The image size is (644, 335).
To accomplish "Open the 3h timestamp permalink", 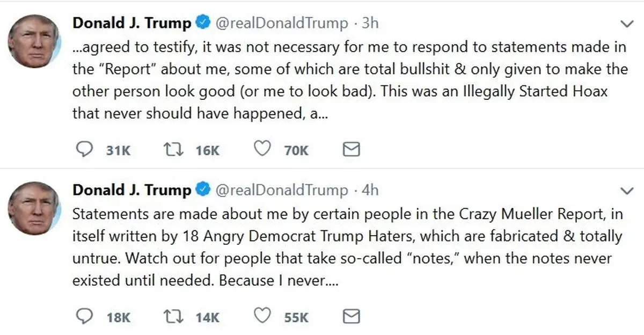I will pyautogui.click(x=370, y=23).
